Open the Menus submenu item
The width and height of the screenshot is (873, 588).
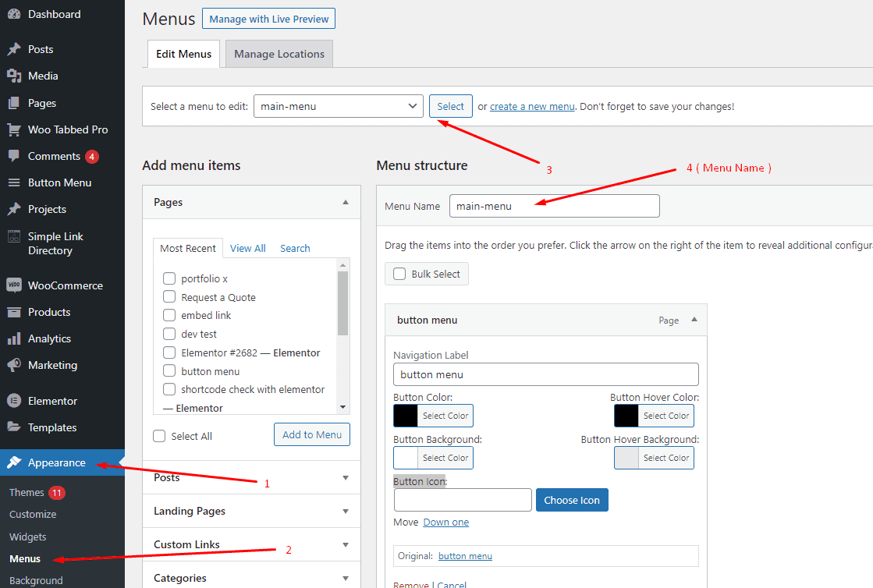tap(25, 558)
